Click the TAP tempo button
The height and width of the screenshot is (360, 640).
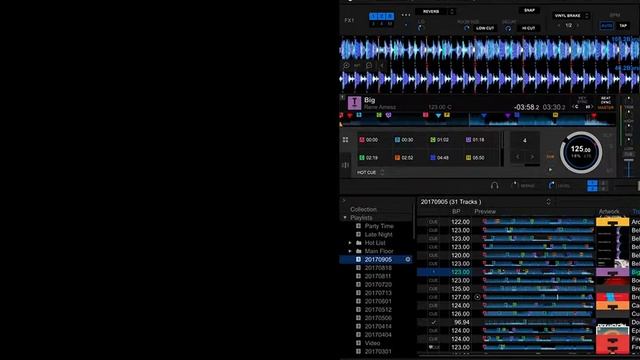[623, 26]
